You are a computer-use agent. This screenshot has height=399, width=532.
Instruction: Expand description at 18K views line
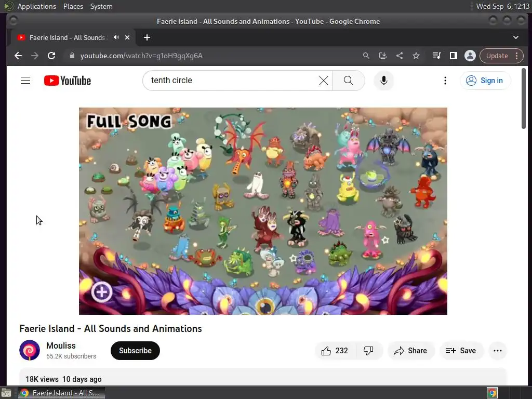[x=63, y=379]
